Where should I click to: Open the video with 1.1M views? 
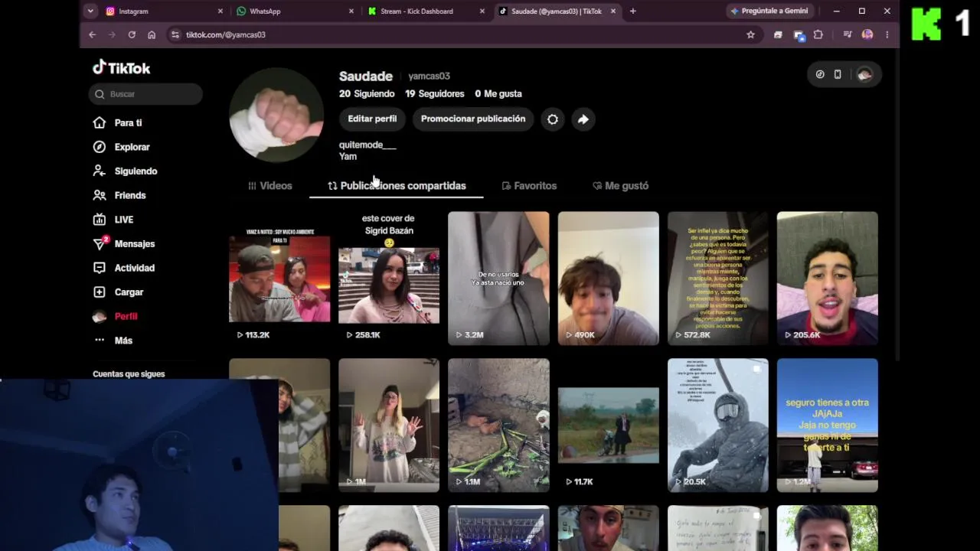(498, 425)
